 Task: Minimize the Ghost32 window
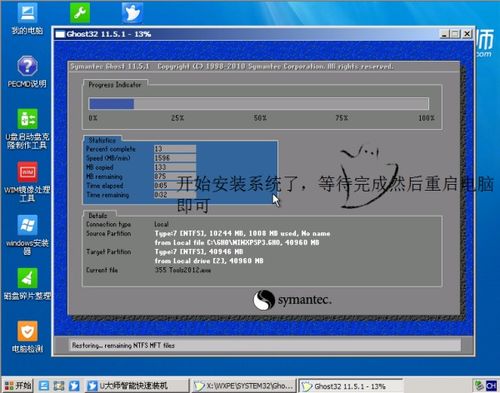(x=444, y=34)
